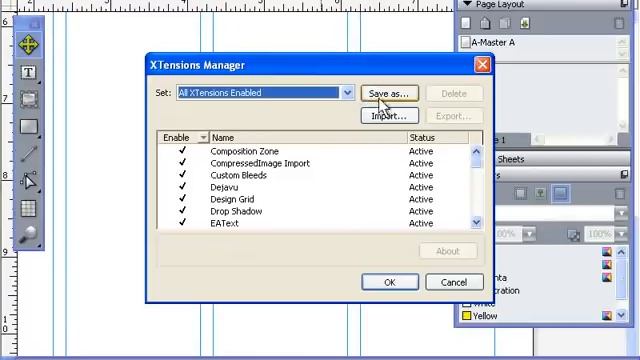The width and height of the screenshot is (640, 360).
Task: Select CompressedImage Import row name
Action: pos(260,163)
